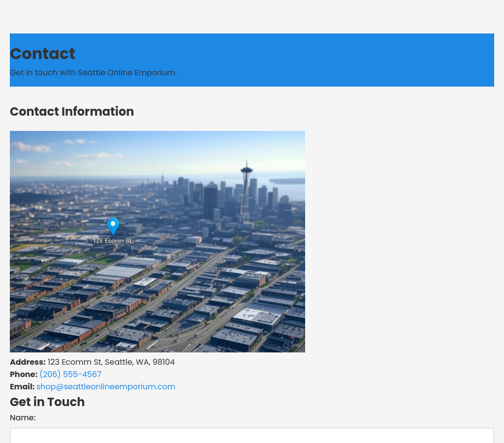Image resolution: width=504 pixels, height=443 pixels.
Task: Click the bold "Email:" label
Action: coord(22,387)
